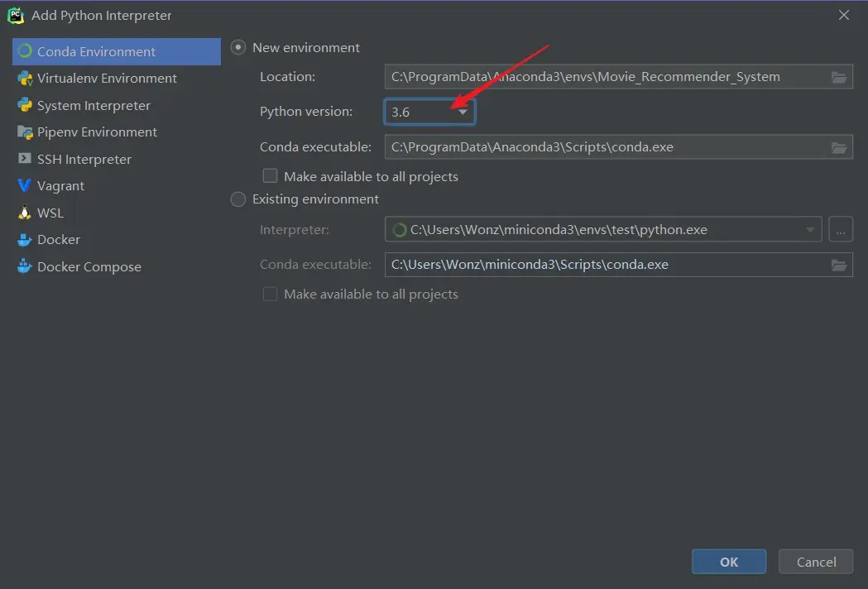
Task: Select Conda Environment in the sidebar
Action: click(116, 51)
